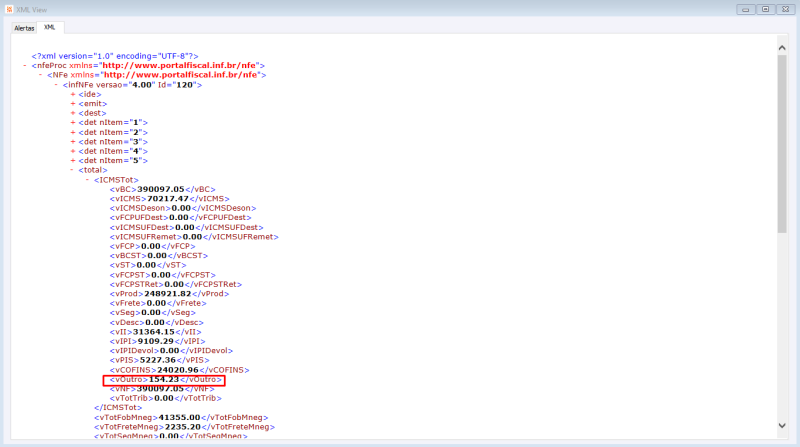Viewport: 800px width, 447px height.
Task: Select the vOutro value 154.23
Action: click(x=164, y=380)
